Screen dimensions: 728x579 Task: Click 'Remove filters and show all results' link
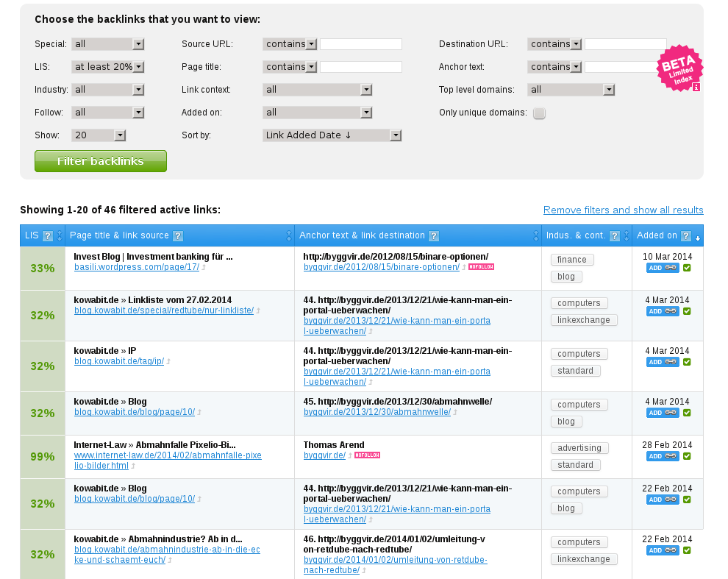pyautogui.click(x=623, y=210)
